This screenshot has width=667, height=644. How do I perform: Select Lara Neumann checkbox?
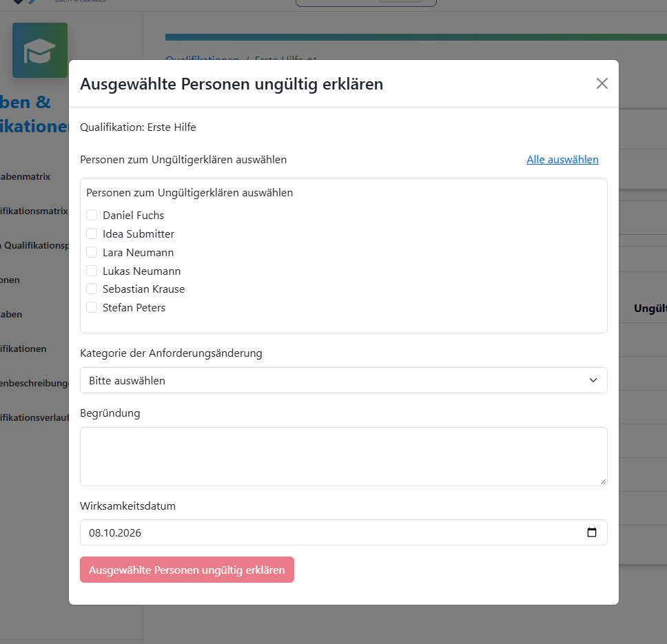(x=92, y=252)
